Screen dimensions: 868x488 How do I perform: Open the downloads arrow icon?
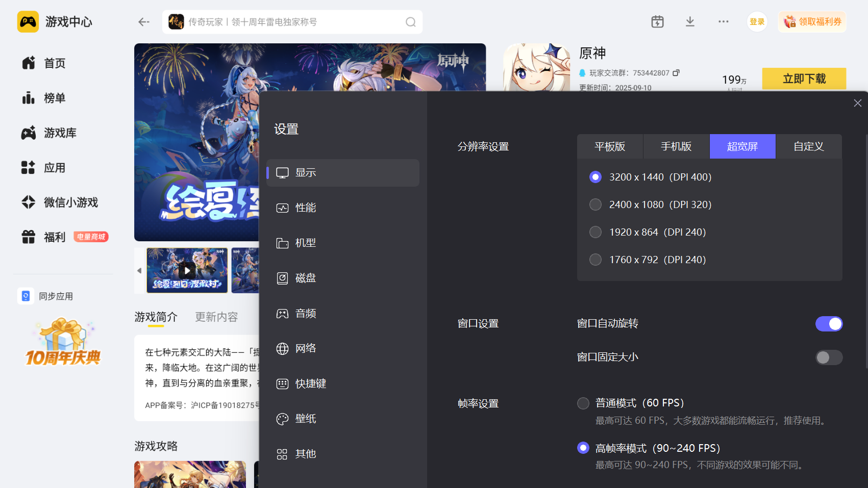(x=690, y=21)
